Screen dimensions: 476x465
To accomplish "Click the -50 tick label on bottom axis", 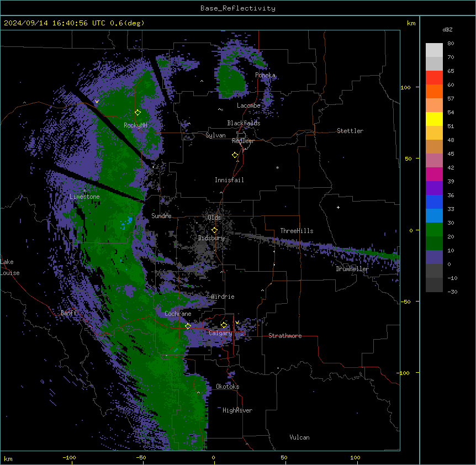I will pos(141,457).
